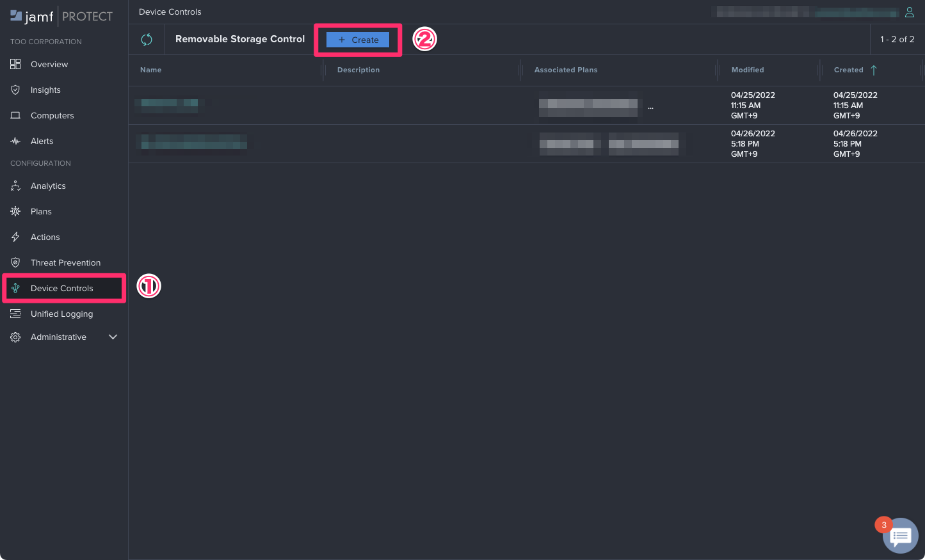Click the Device Controls USB icon

click(x=15, y=288)
